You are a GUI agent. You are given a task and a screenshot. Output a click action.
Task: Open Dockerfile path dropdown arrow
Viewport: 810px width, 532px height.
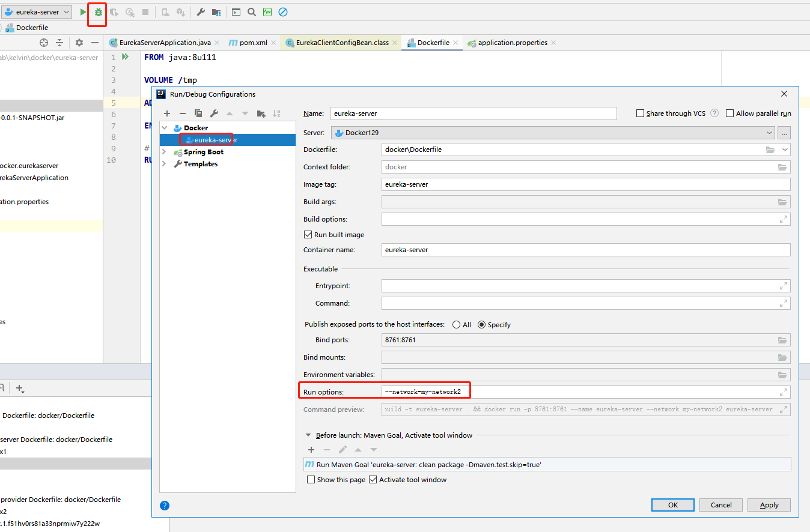coord(785,150)
